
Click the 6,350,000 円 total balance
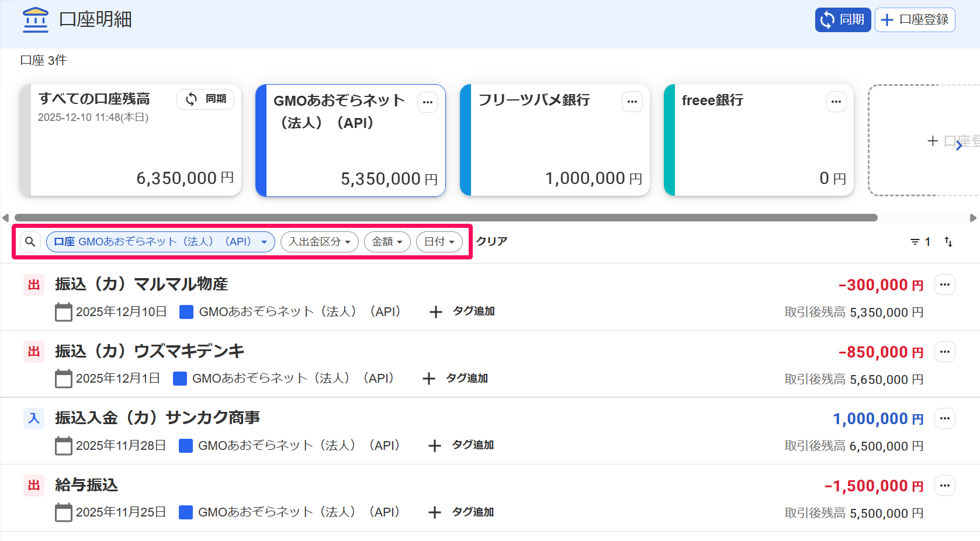185,178
